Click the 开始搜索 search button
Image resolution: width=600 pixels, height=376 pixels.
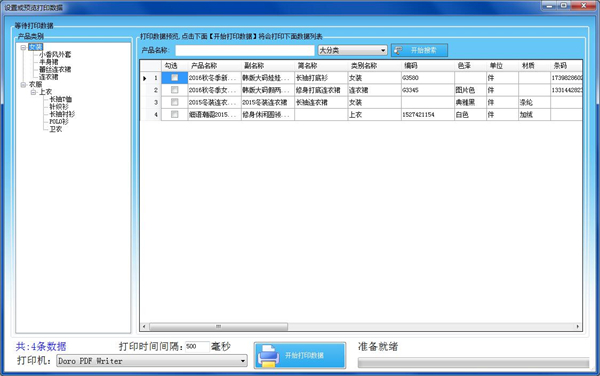[x=419, y=50]
